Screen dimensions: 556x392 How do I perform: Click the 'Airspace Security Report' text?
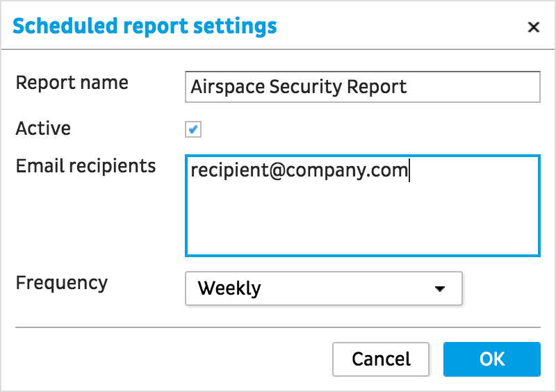pos(299,87)
